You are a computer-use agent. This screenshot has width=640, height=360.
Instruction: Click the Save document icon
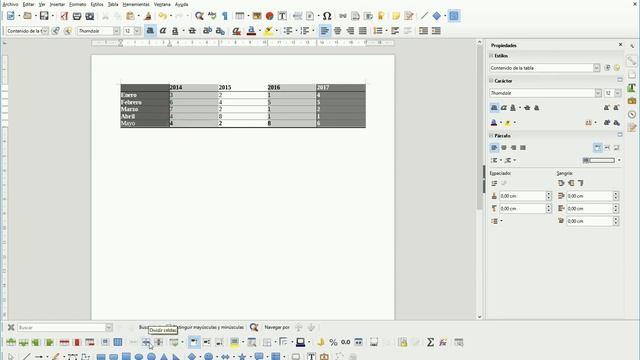[44, 16]
